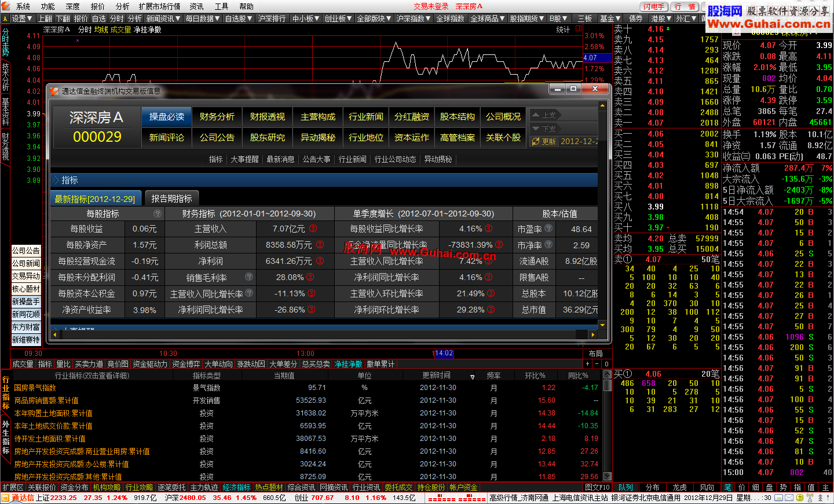Open the 系统 menu
The width and height of the screenshot is (834, 504).
23,6
